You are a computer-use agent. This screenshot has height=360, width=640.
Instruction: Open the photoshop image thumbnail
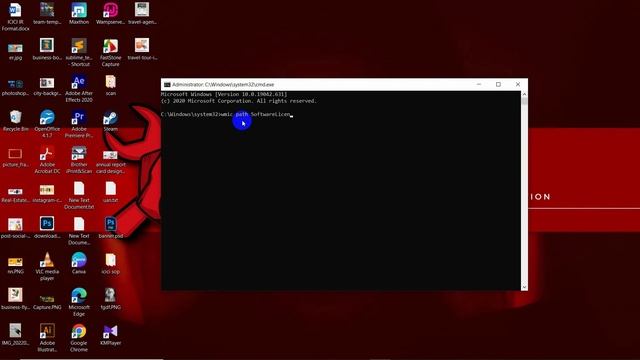pos(16,84)
